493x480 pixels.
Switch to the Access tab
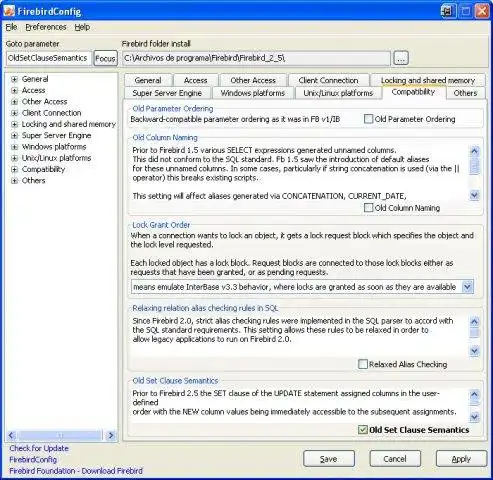click(196, 80)
